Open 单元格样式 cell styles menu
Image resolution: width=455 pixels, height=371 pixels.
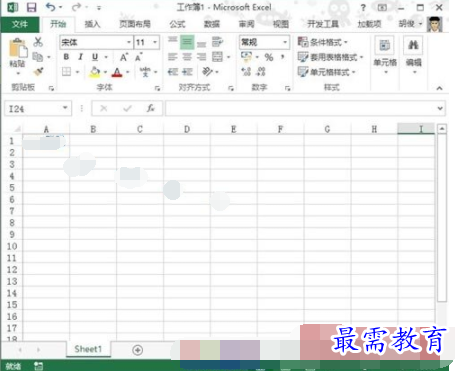tap(326, 72)
